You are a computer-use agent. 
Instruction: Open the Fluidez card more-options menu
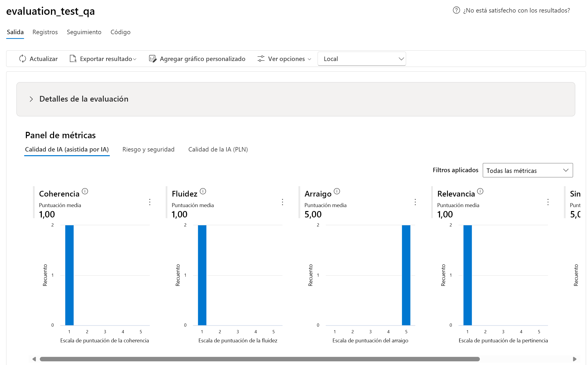tap(282, 202)
